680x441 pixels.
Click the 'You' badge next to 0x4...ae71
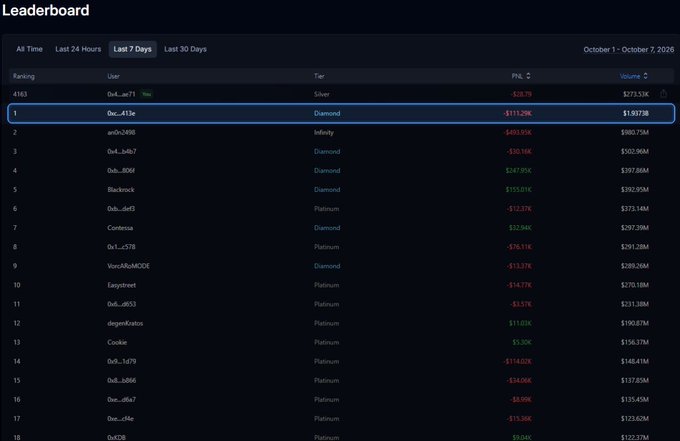click(x=147, y=94)
